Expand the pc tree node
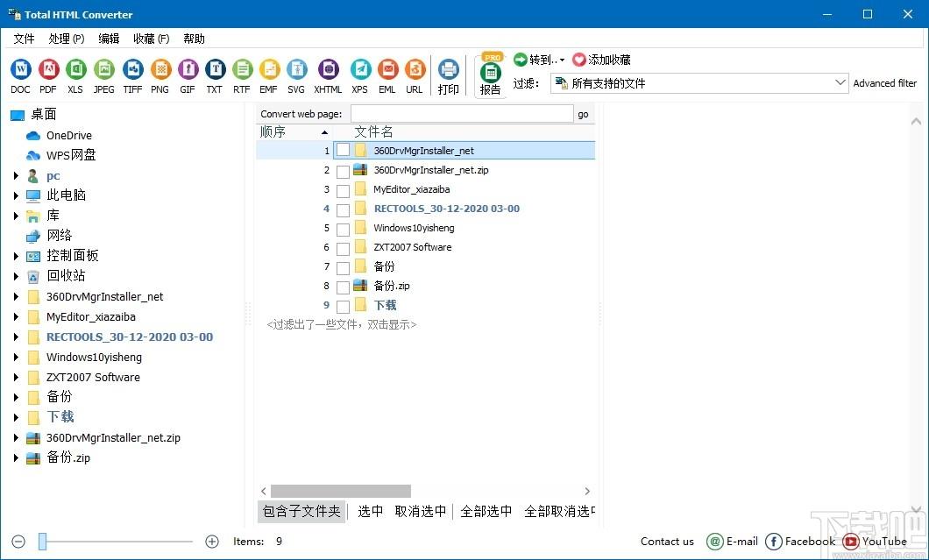The image size is (929, 560). pos(16,176)
